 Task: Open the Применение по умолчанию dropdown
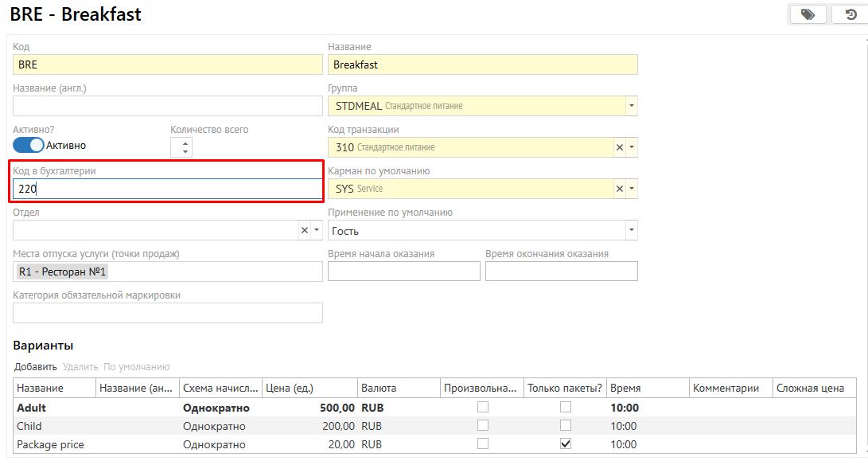[631, 230]
